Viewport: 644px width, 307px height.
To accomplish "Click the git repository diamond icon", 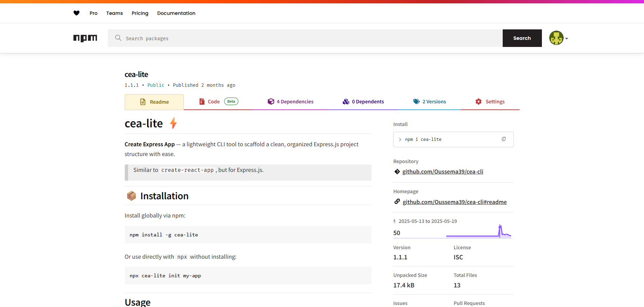I will pyautogui.click(x=397, y=172).
